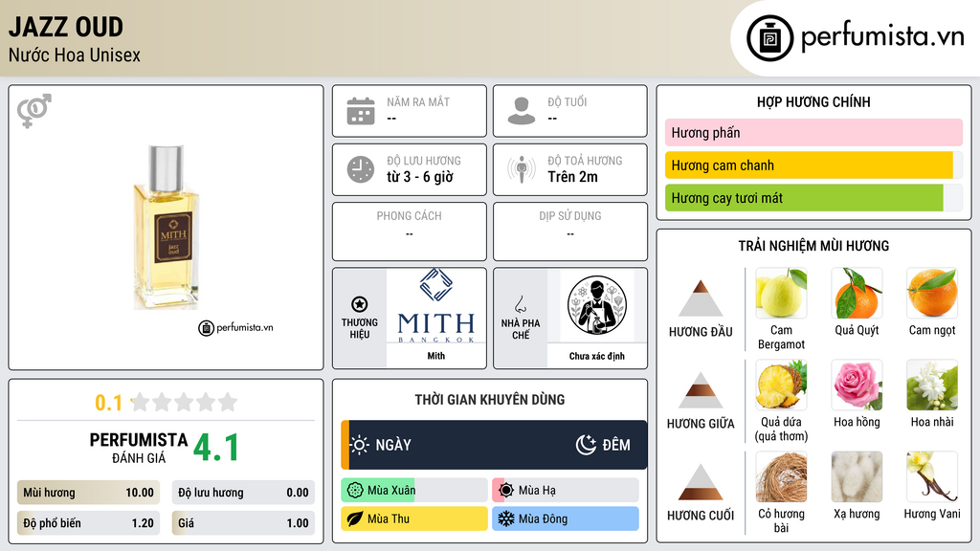The height and width of the screenshot is (551, 980).
Task: Open the Cam Bergamot note image
Action: pyautogui.click(x=781, y=293)
